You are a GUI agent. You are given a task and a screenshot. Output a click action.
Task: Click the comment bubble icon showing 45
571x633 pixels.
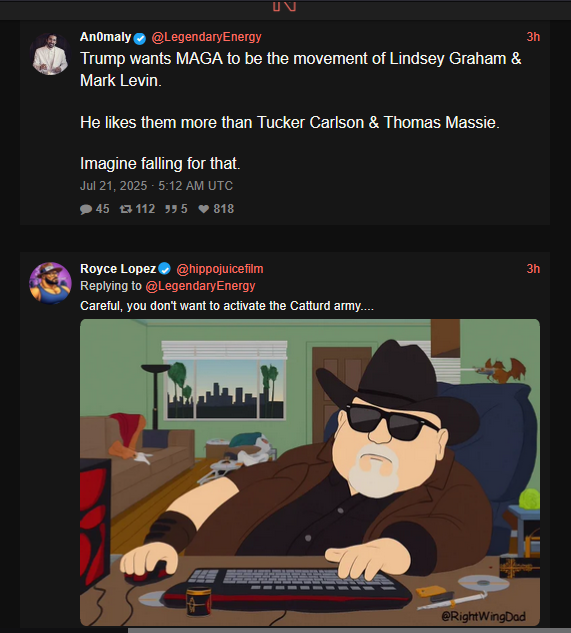pos(86,209)
